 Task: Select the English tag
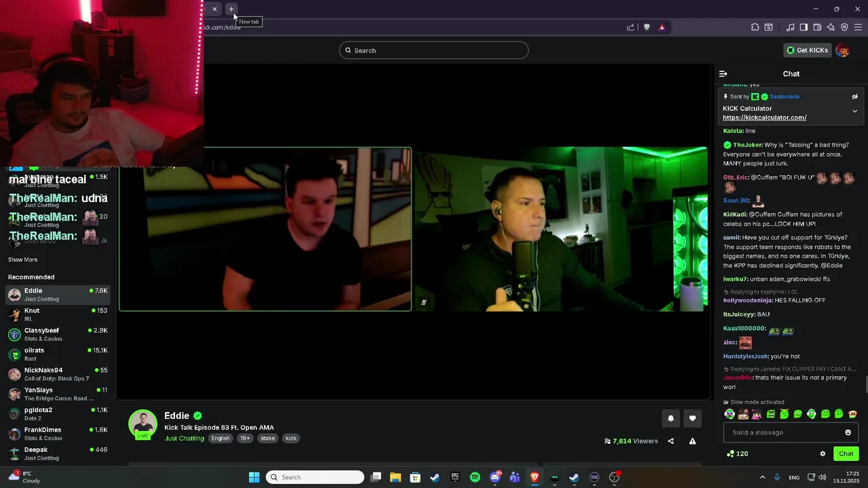click(220, 439)
